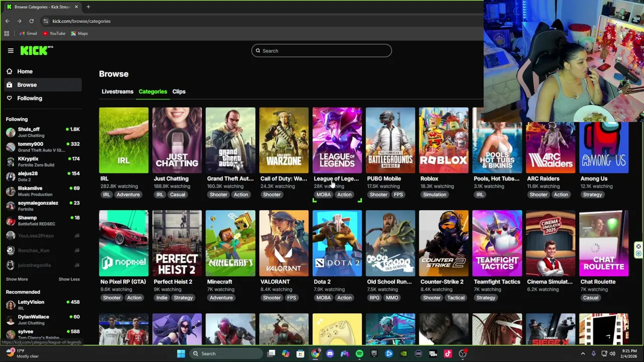Screen dimensions: 644x362
Task: Open Roblox category cover
Action: point(444,140)
